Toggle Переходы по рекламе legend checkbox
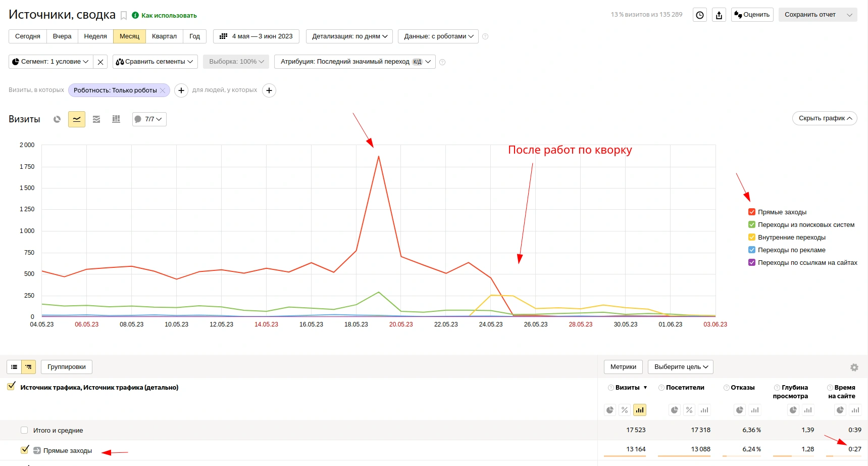Screen dimensions: 868x466 [x=752, y=250]
